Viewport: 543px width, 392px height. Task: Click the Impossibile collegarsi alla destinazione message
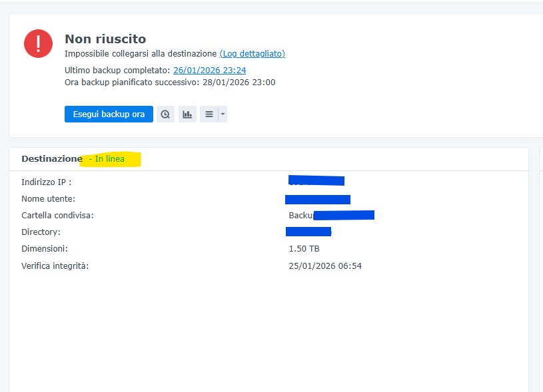141,53
